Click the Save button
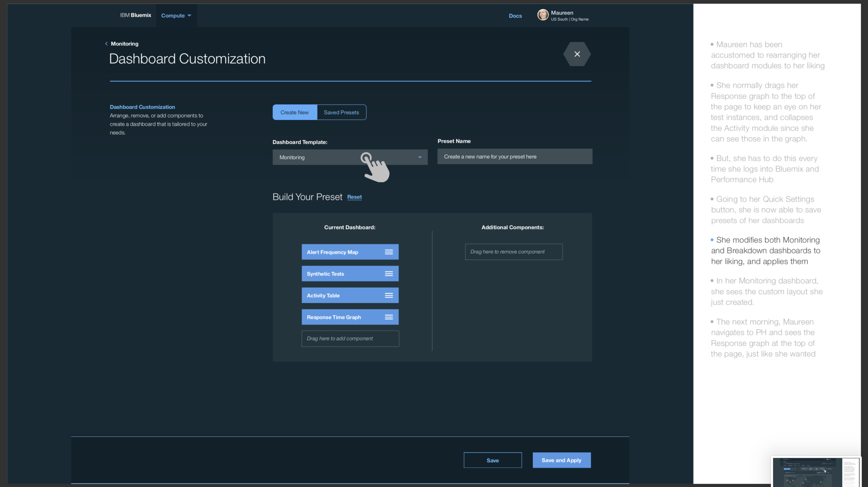 click(492, 460)
